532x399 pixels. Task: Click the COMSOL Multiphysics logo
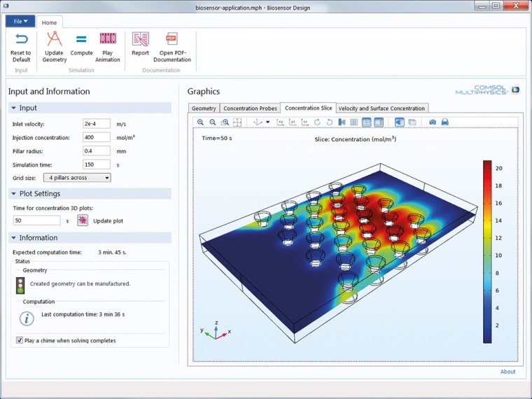point(487,90)
